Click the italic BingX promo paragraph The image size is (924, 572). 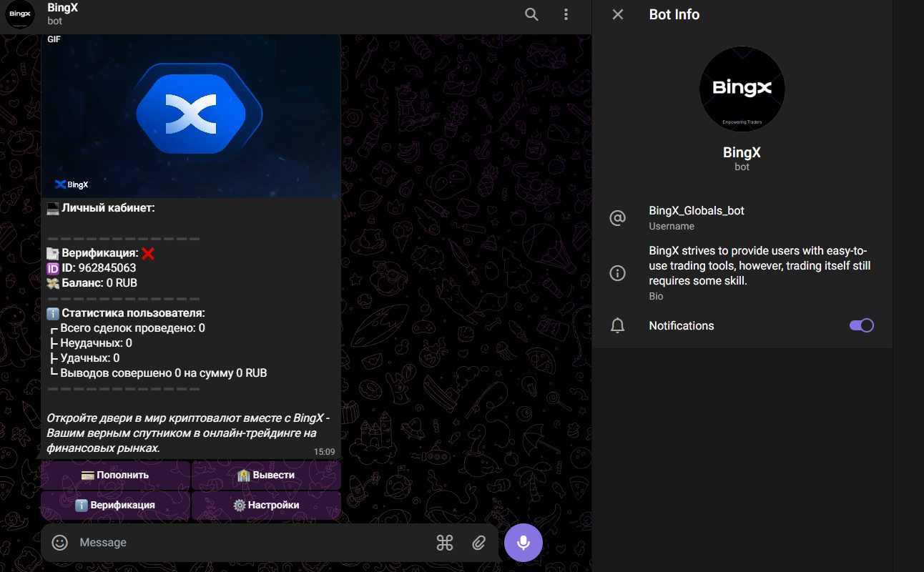pyautogui.click(x=187, y=433)
